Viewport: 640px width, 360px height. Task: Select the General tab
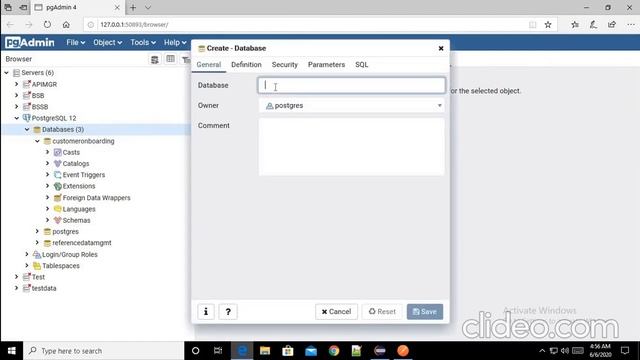tap(209, 64)
